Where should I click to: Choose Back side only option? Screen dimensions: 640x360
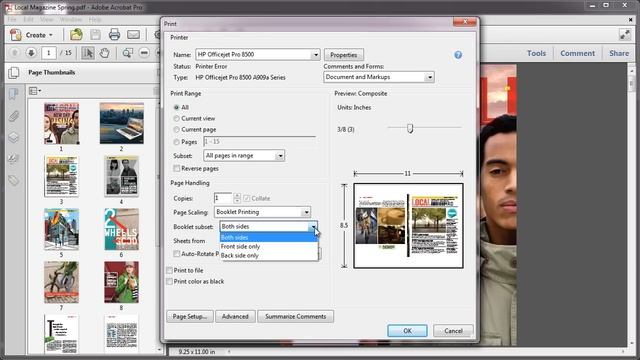click(x=269, y=256)
